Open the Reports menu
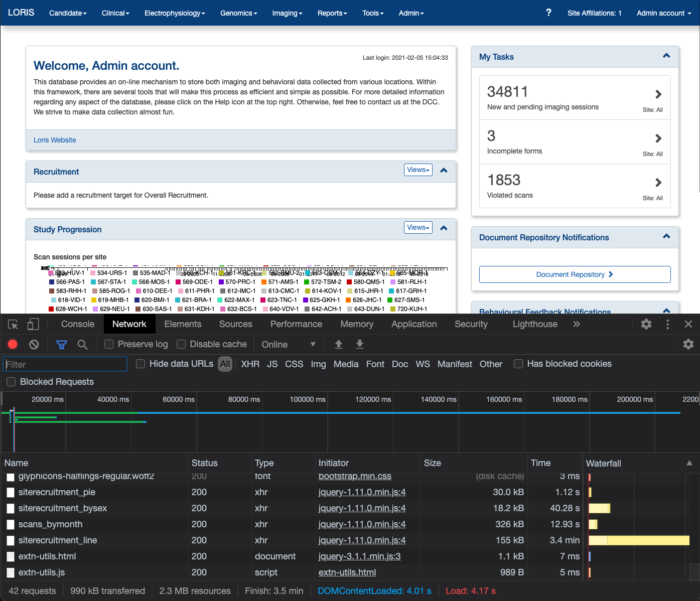700x601 pixels. [x=332, y=13]
